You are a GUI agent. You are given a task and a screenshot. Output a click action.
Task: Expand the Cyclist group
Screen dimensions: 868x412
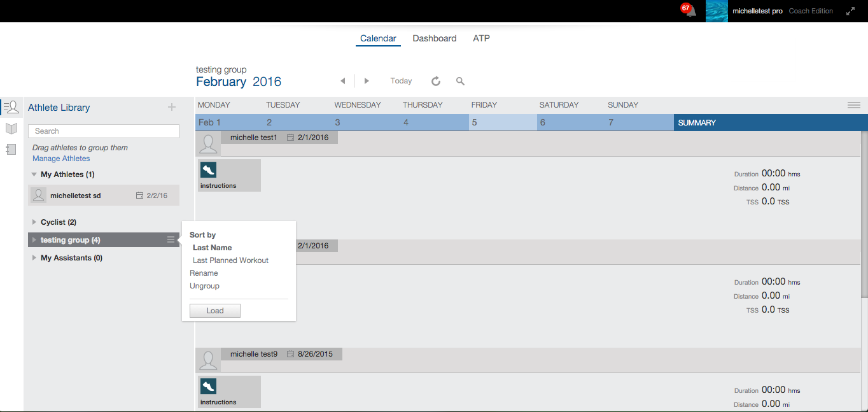point(34,222)
